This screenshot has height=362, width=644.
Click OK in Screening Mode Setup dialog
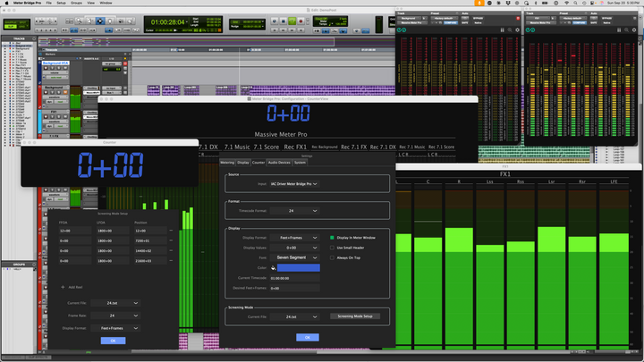click(113, 341)
